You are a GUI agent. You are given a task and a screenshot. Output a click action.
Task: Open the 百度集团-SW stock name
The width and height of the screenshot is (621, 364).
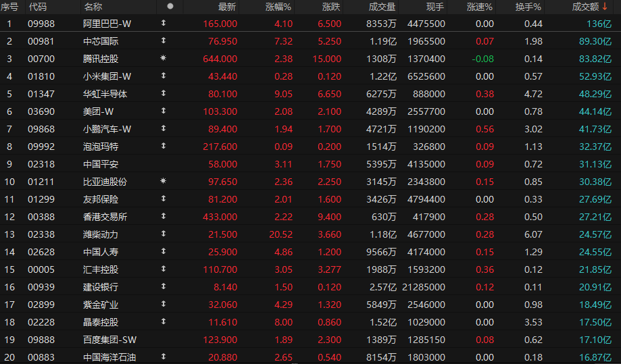[109, 340]
